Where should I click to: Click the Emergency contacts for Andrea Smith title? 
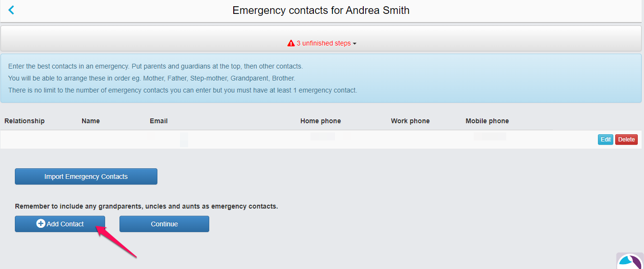click(321, 10)
